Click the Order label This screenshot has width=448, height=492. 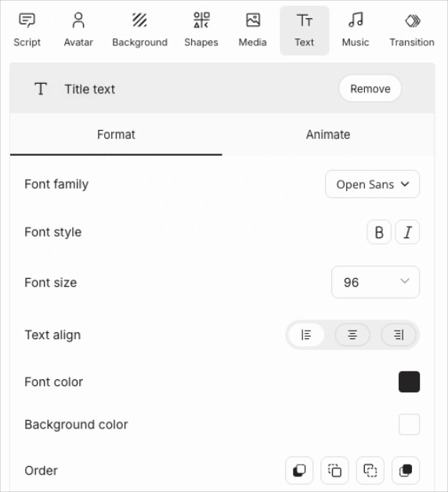tap(41, 470)
